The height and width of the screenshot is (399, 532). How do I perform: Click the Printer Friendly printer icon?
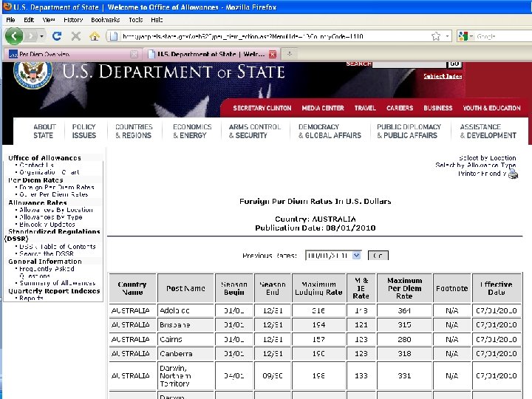click(513, 174)
